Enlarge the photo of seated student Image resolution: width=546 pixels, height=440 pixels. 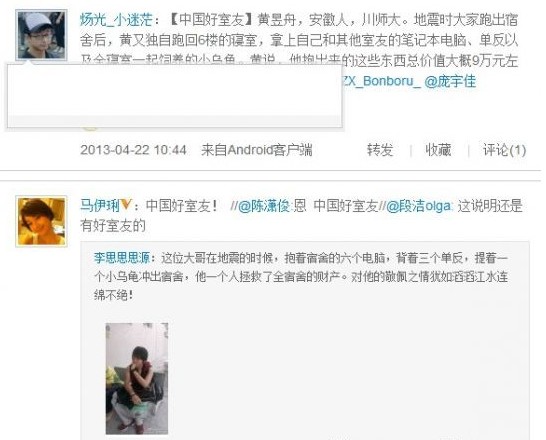[137, 378]
